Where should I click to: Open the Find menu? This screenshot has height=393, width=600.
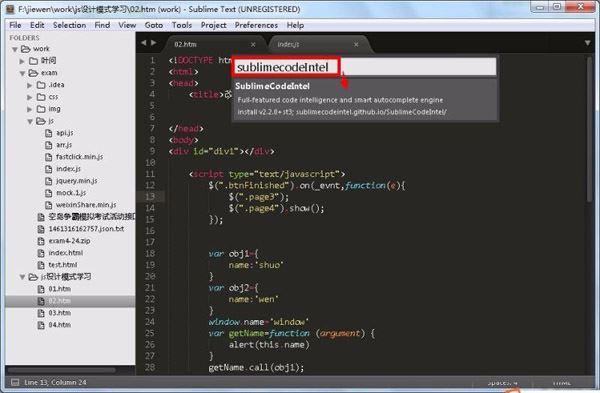(x=102, y=25)
